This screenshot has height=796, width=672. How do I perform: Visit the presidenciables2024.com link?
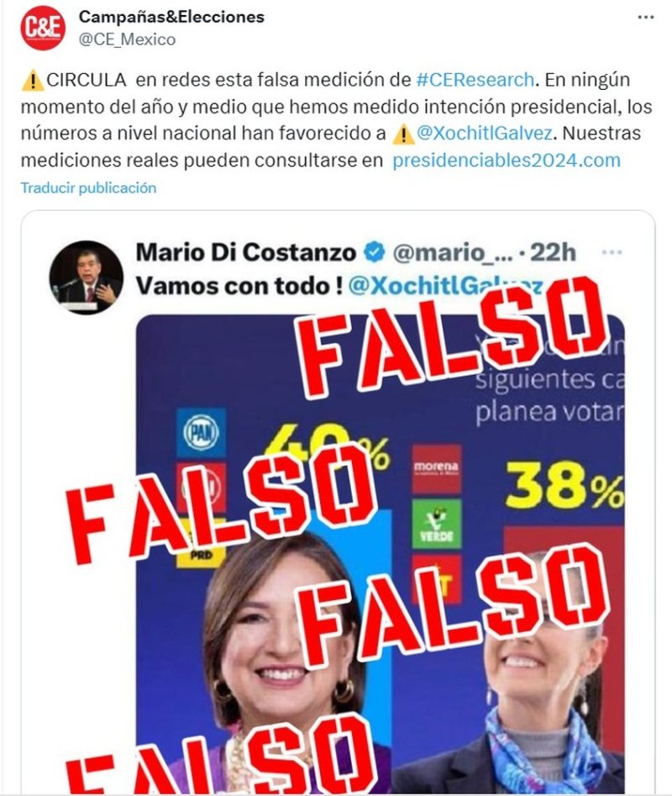(507, 161)
